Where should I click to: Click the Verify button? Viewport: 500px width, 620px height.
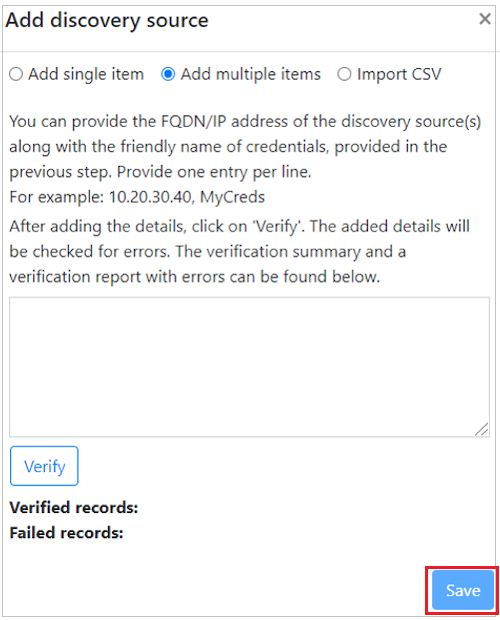(44, 466)
